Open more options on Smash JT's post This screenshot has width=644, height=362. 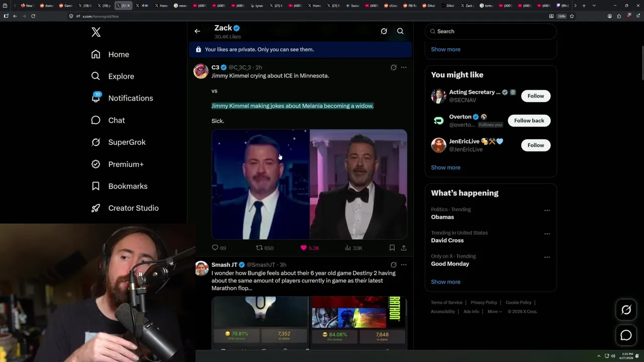pyautogui.click(x=404, y=265)
